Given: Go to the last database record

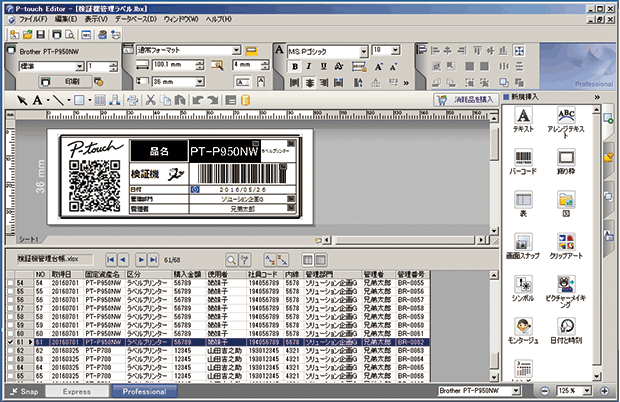Looking at the screenshot, I should coord(154,260).
